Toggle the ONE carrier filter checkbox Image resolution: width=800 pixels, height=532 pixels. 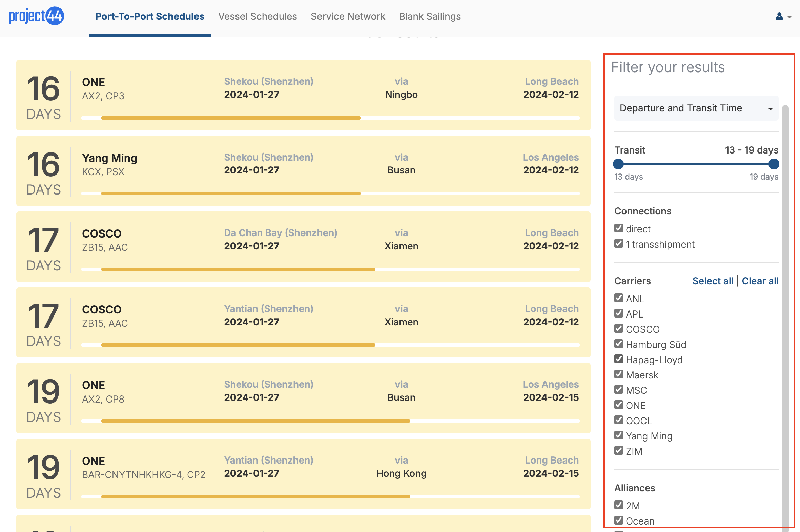tap(618, 405)
